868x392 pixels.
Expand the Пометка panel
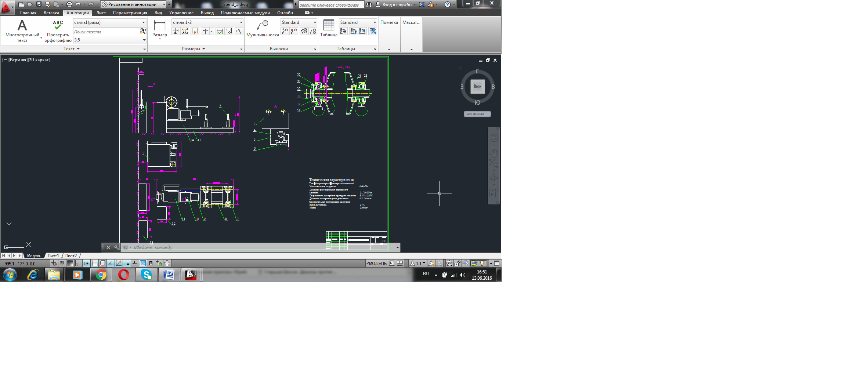tap(389, 49)
